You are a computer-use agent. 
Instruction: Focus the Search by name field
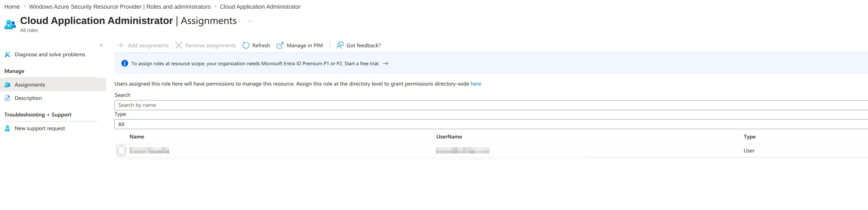pos(491,105)
